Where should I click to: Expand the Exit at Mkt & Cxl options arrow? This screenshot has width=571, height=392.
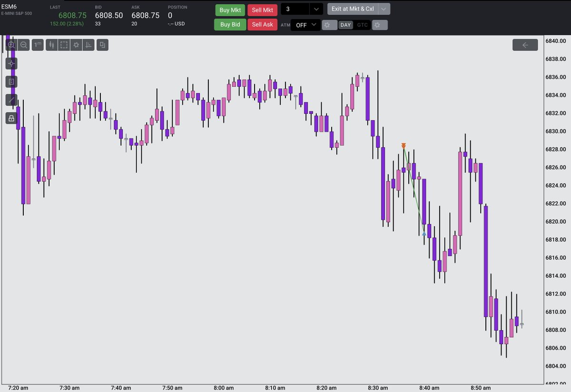(384, 9)
